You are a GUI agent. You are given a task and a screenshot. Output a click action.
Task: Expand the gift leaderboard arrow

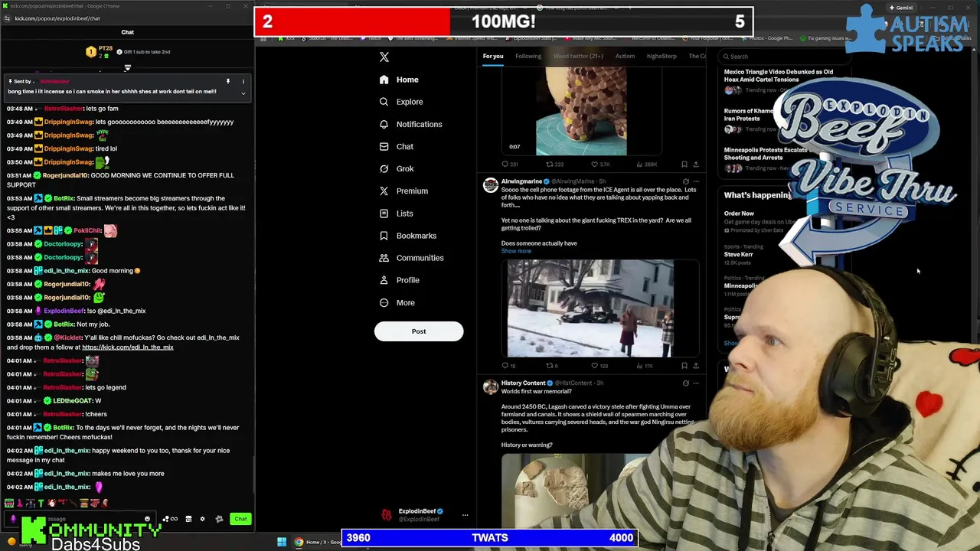pos(127,68)
